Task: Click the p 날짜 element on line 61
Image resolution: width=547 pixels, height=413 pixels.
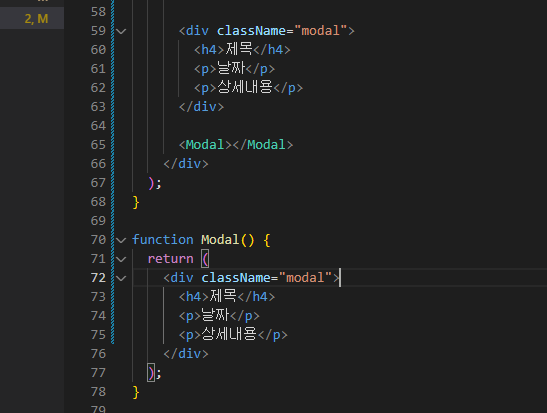Action: [x=234, y=69]
